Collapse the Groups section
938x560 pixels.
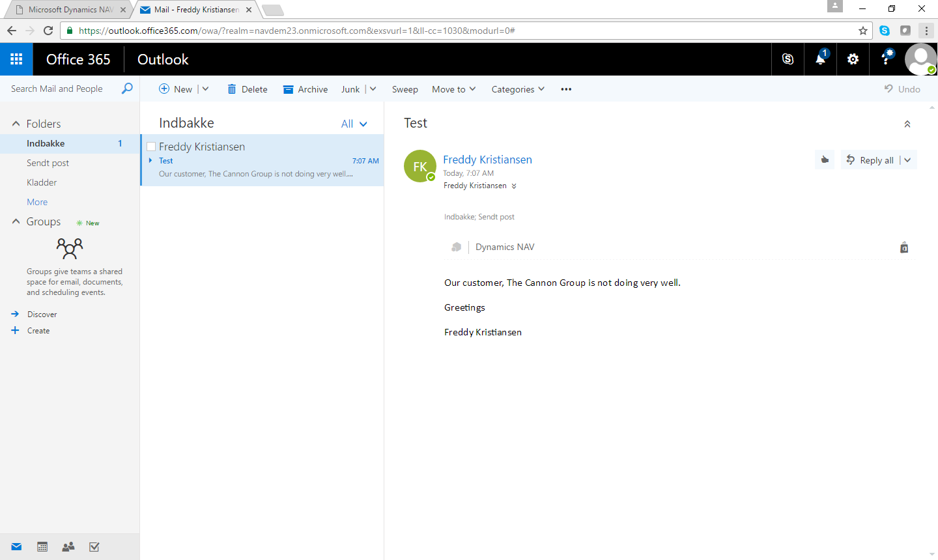pyautogui.click(x=16, y=221)
